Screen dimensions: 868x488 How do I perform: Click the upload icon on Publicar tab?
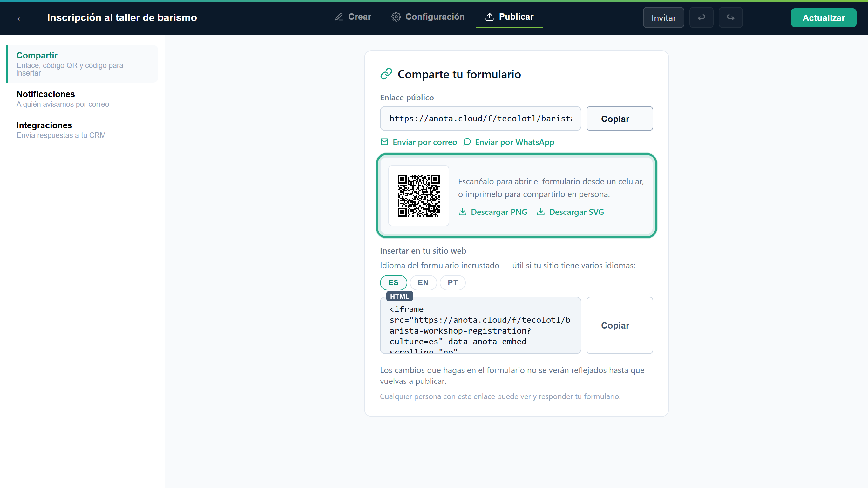point(489,17)
